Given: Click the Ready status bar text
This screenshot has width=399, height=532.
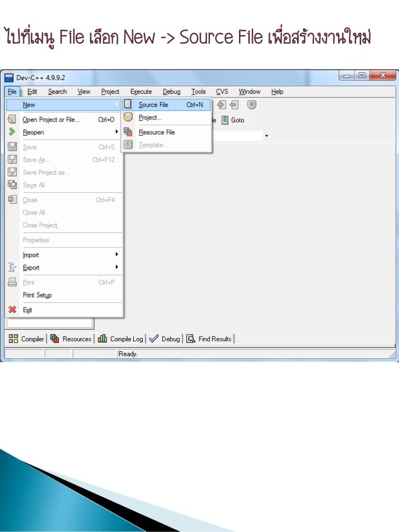Looking at the screenshot, I should click(128, 354).
